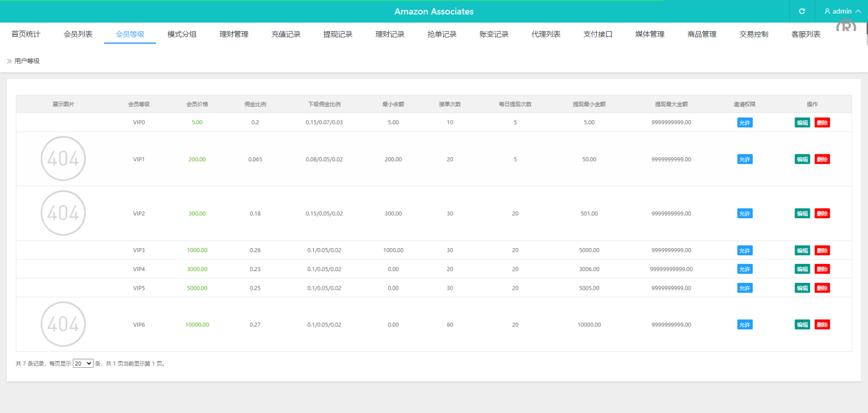Viewport: 868px width, 413px height.
Task: Click the partially hidden avatar icon at top right
Action: click(x=846, y=27)
